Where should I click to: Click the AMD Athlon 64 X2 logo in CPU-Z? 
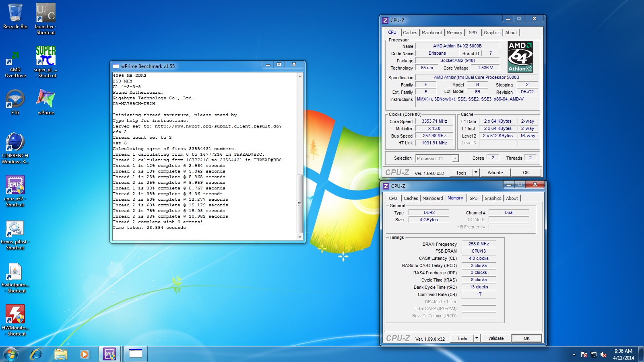tap(520, 57)
